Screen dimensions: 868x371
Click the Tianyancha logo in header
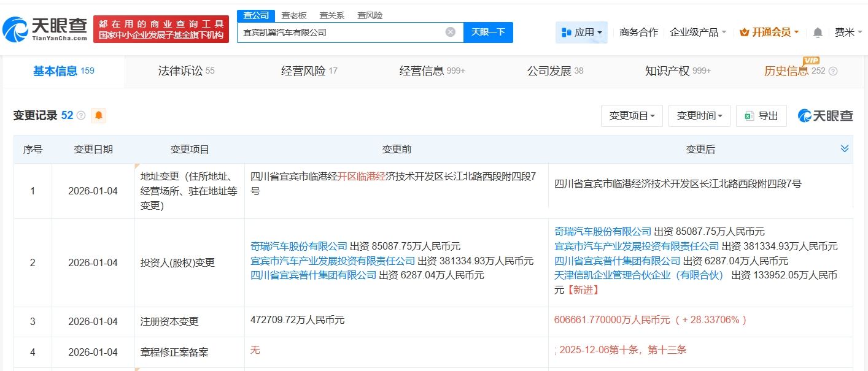point(45,29)
